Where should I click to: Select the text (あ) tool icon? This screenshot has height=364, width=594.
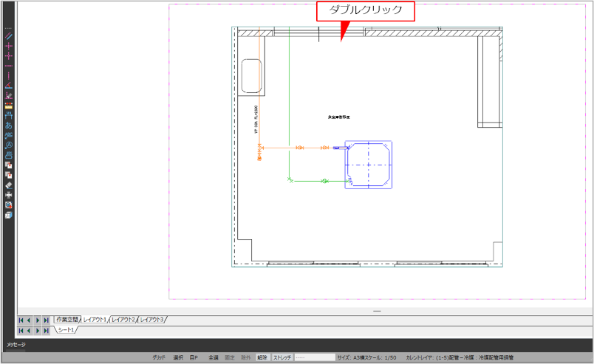point(9,126)
